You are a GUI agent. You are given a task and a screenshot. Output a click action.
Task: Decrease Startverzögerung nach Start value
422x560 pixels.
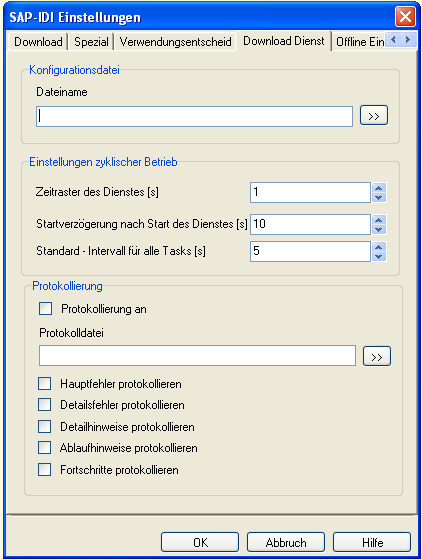379,229
